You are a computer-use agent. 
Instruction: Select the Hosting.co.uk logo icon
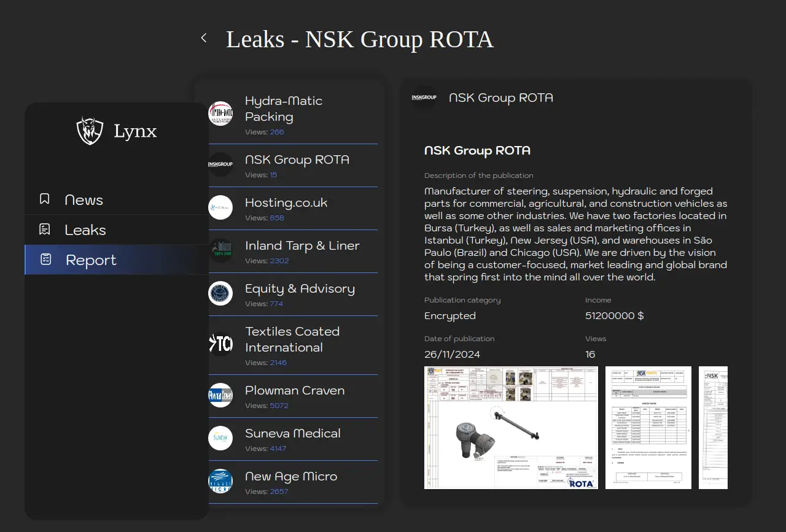pos(220,207)
